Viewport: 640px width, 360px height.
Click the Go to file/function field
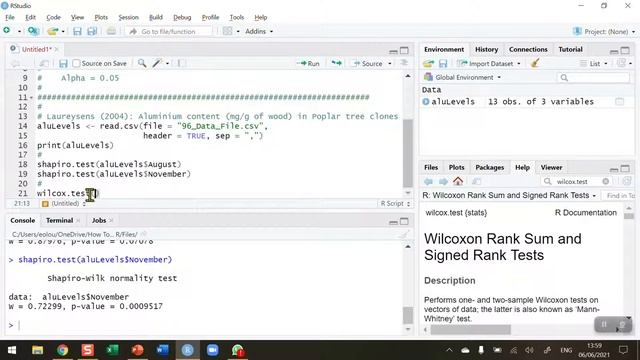coord(169,31)
